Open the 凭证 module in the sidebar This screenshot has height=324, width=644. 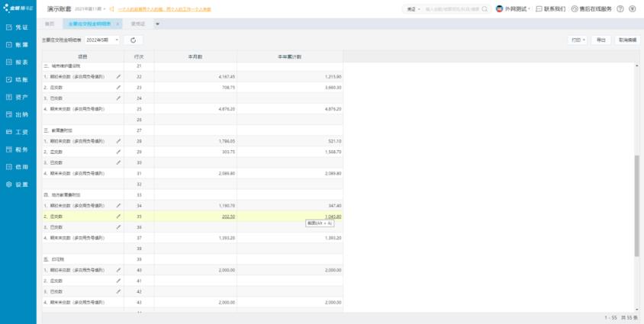tap(18, 27)
